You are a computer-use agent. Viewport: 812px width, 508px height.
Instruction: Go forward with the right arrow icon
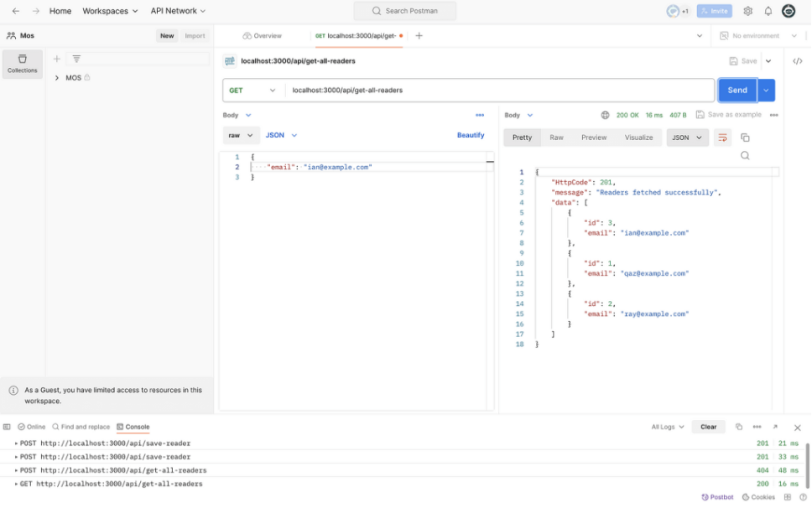click(35, 11)
